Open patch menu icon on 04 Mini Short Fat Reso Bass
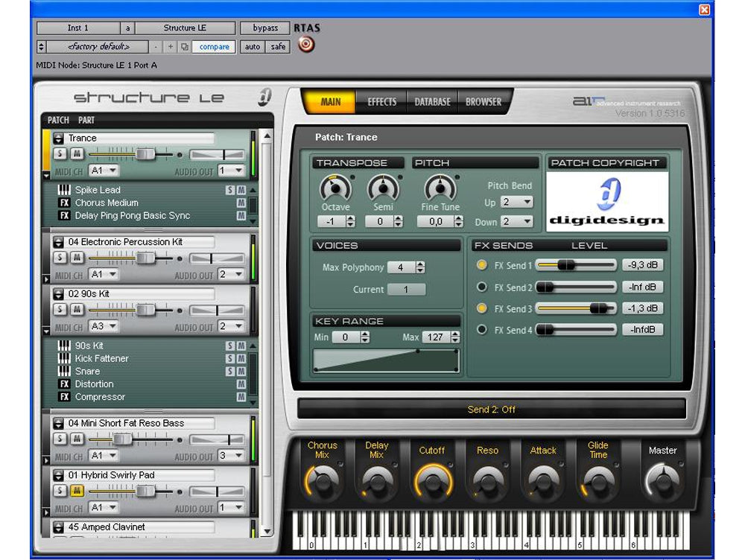This screenshot has width=745, height=560. pos(58,423)
